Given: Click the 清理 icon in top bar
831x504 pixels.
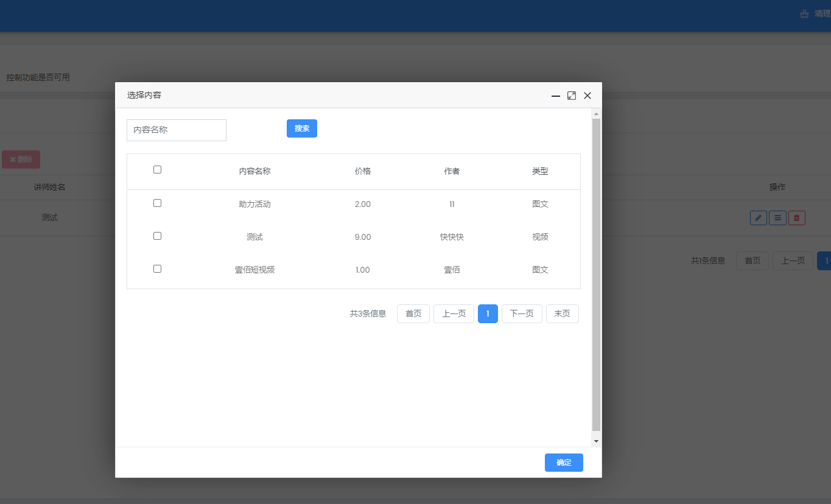Looking at the screenshot, I should [x=804, y=13].
